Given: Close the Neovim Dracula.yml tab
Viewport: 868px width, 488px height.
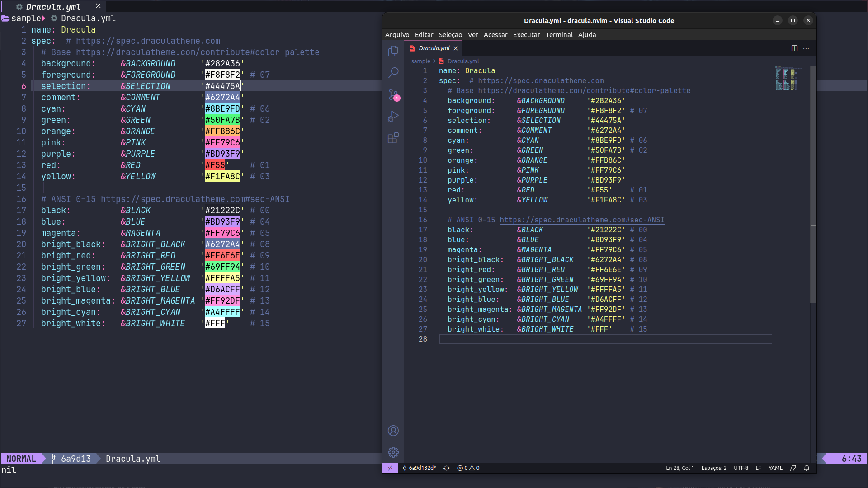Looking at the screenshot, I should click(x=98, y=6).
